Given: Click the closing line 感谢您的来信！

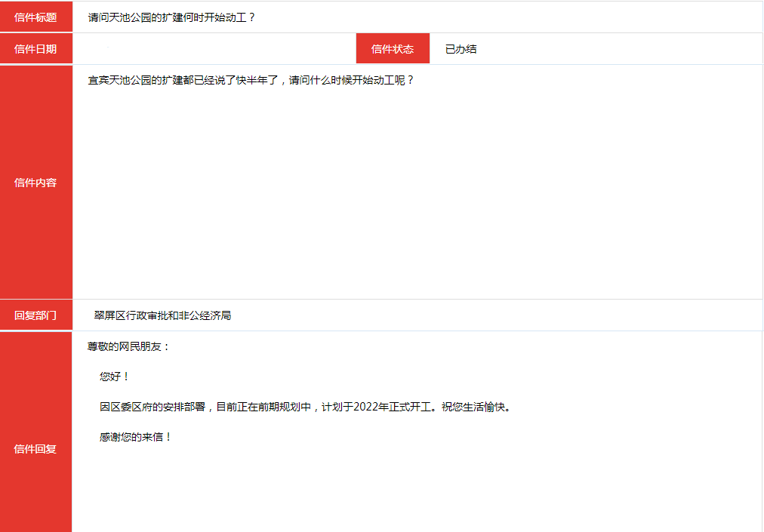Looking at the screenshot, I should 136,437.
